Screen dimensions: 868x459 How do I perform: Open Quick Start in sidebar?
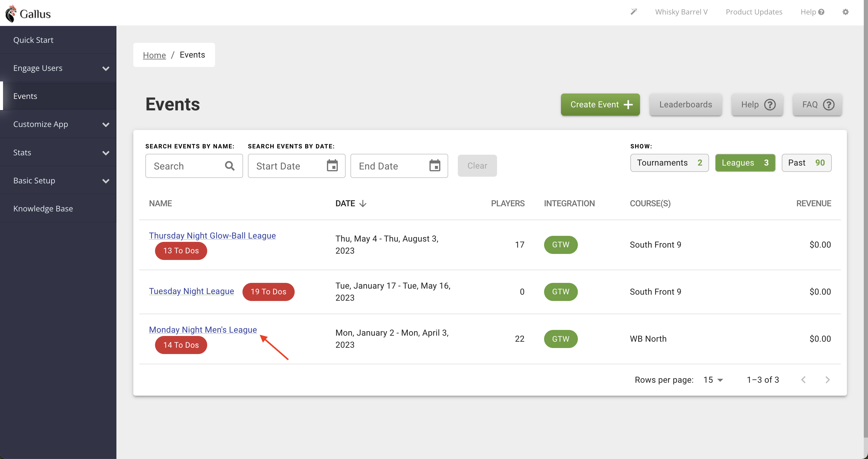pos(33,40)
